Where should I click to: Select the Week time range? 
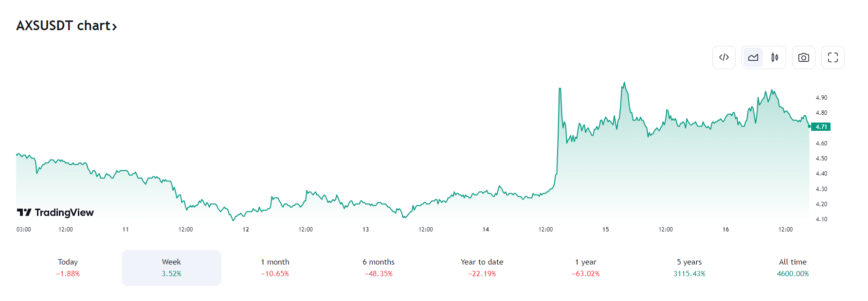171,267
